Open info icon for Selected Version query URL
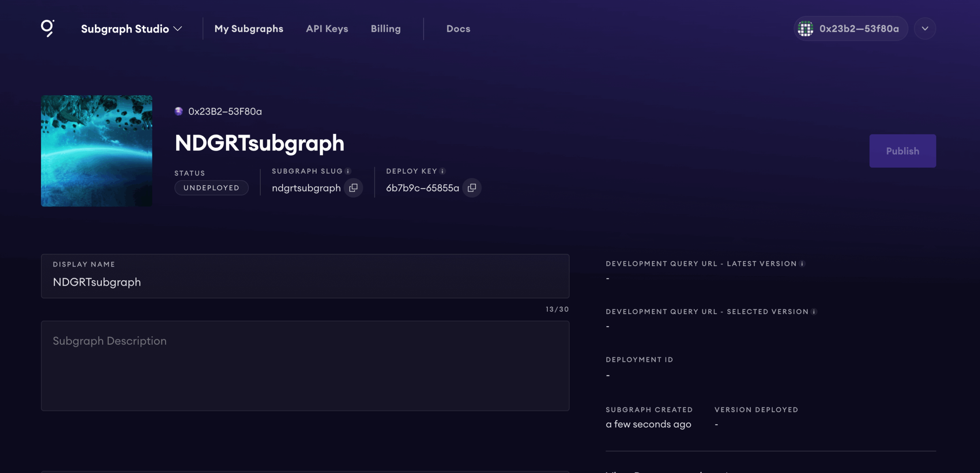Screen dimensions: 980x473 point(814,312)
